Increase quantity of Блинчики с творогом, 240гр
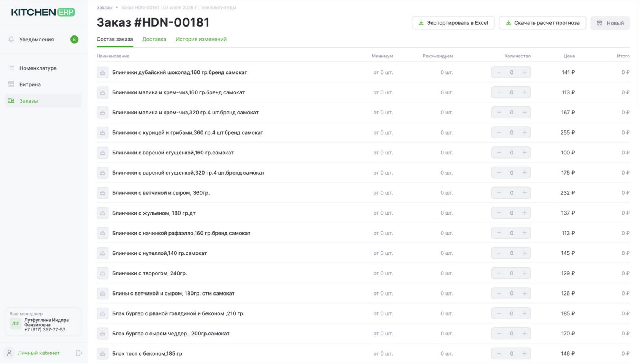The image size is (639, 364). 525,273
